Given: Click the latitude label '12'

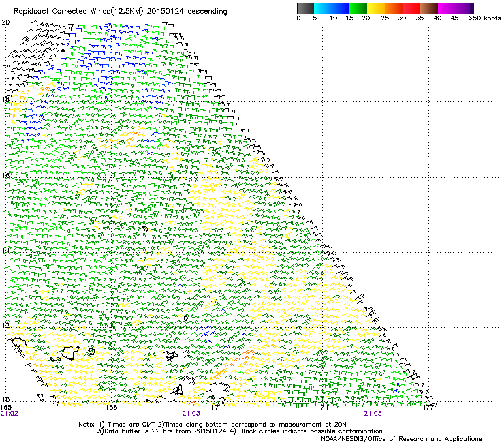Looking at the screenshot, I should (x=5, y=325).
